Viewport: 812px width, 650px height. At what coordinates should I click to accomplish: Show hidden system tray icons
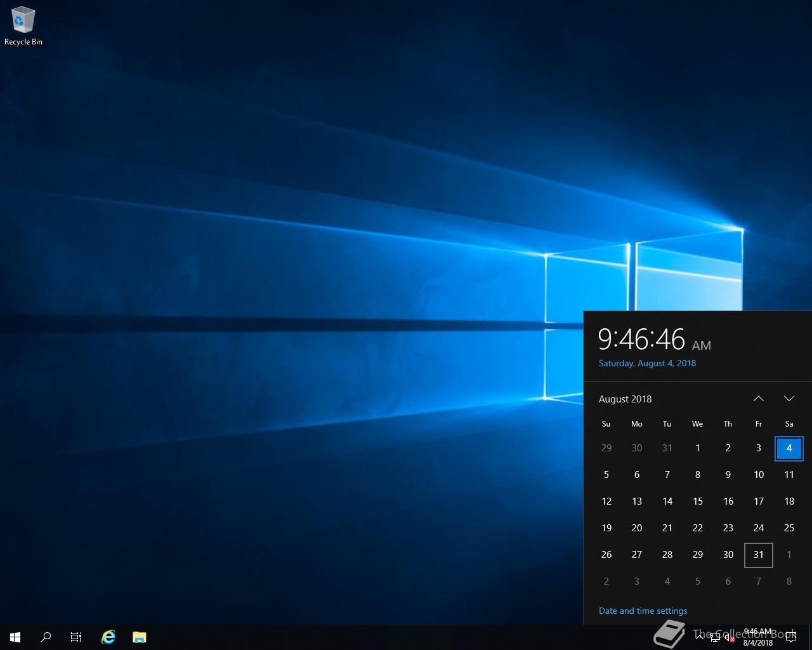pos(699,637)
